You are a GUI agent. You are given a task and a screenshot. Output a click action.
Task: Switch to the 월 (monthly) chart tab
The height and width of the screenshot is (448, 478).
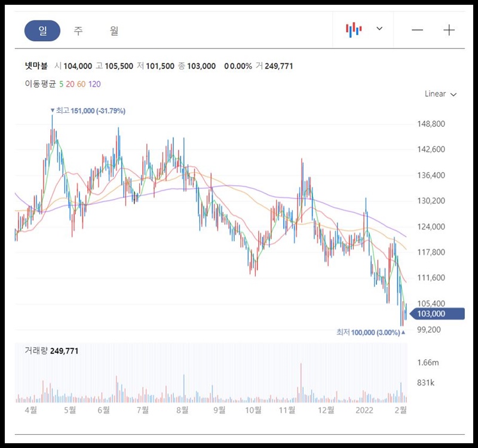(114, 30)
